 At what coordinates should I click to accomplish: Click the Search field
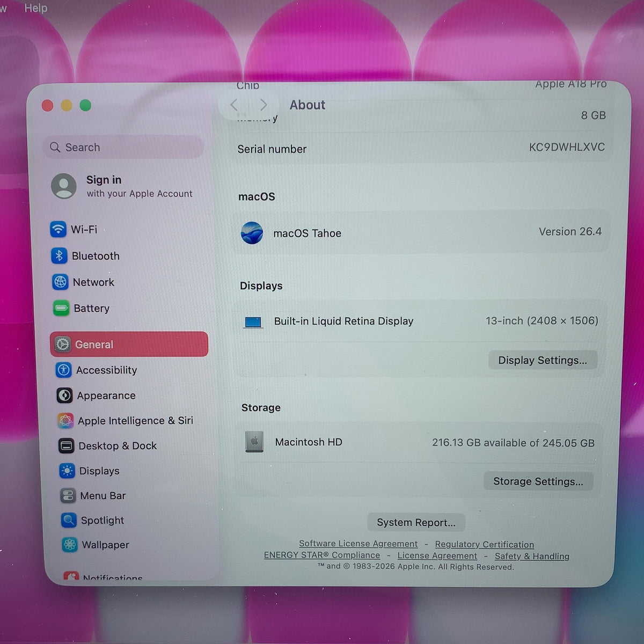click(x=123, y=147)
